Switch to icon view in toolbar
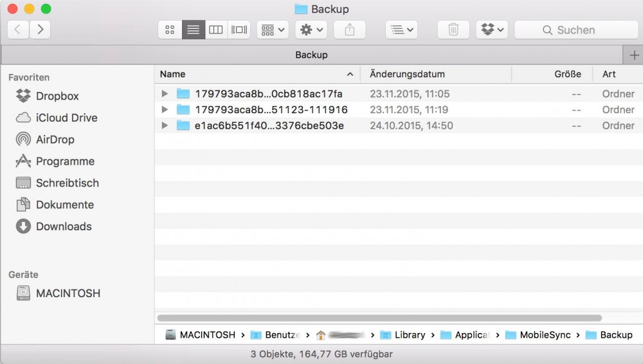643x364 pixels. [170, 30]
